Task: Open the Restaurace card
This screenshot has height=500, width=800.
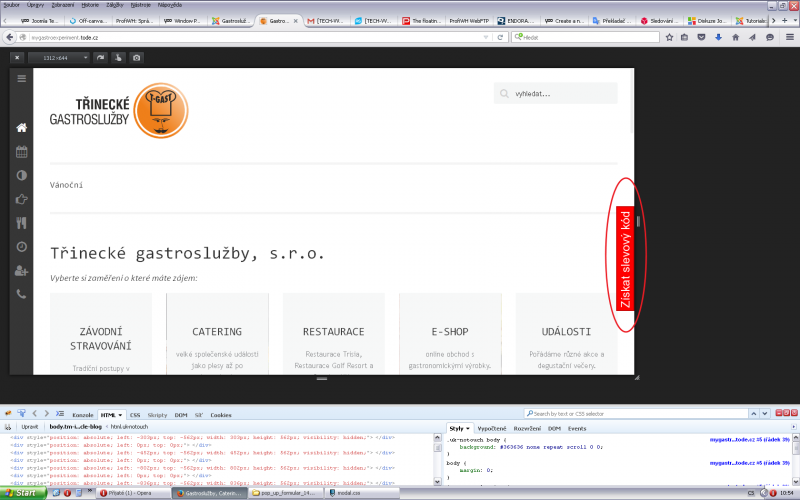Action: (334, 334)
